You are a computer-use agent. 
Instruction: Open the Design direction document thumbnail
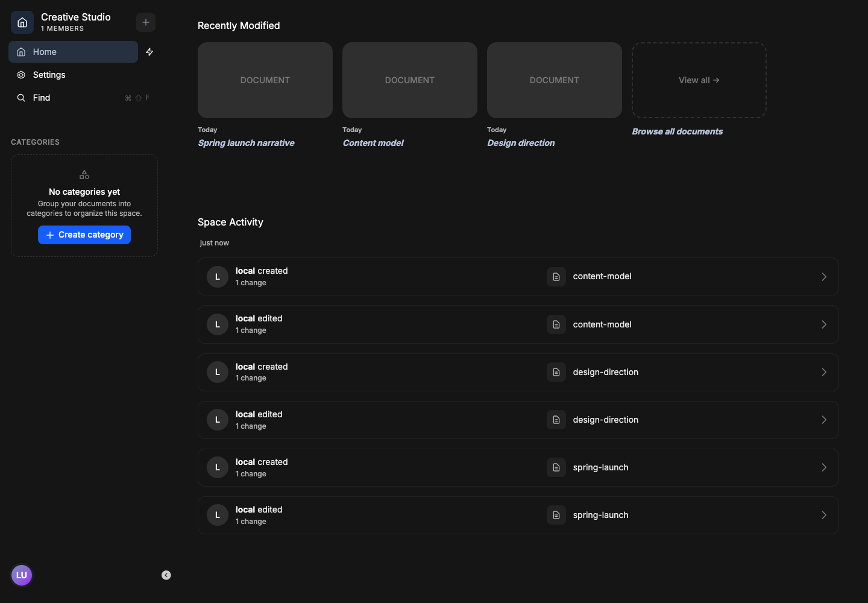pyautogui.click(x=555, y=80)
